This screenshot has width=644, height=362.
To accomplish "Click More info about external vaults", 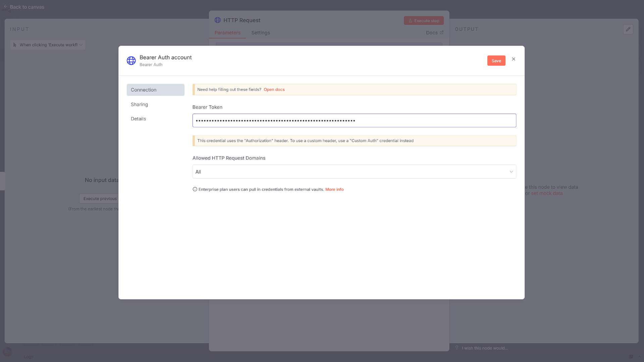I will pyautogui.click(x=334, y=189).
